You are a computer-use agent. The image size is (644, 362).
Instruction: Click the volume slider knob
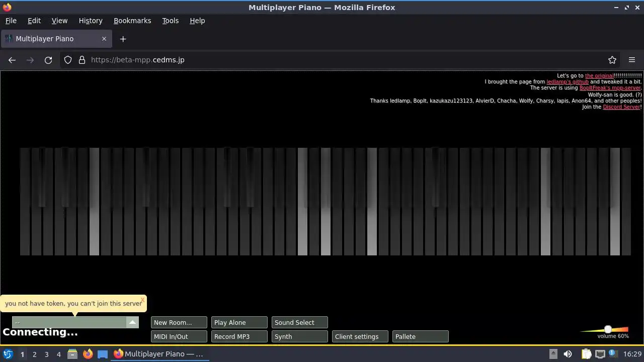pyautogui.click(x=608, y=329)
